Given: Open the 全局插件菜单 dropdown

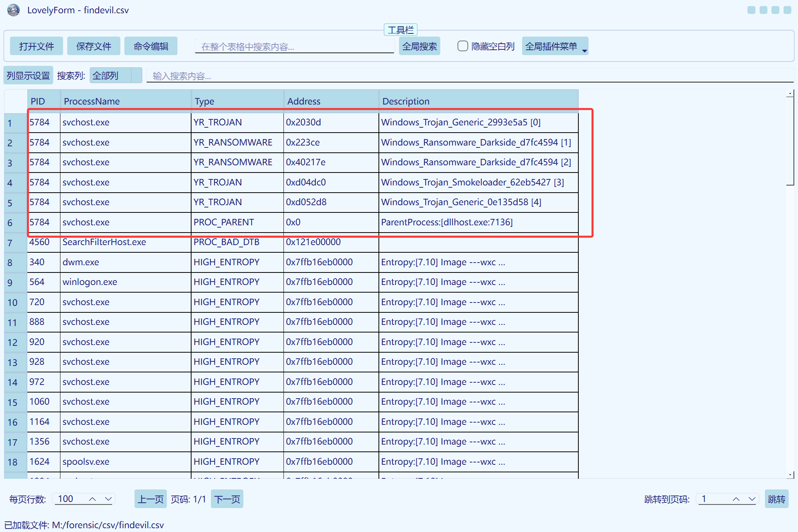Looking at the screenshot, I should pyautogui.click(x=555, y=46).
